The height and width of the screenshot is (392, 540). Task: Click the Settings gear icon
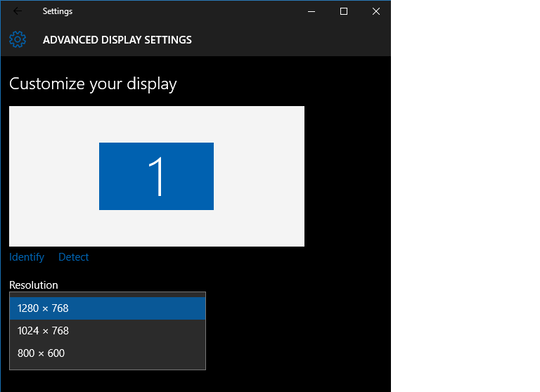(x=18, y=40)
